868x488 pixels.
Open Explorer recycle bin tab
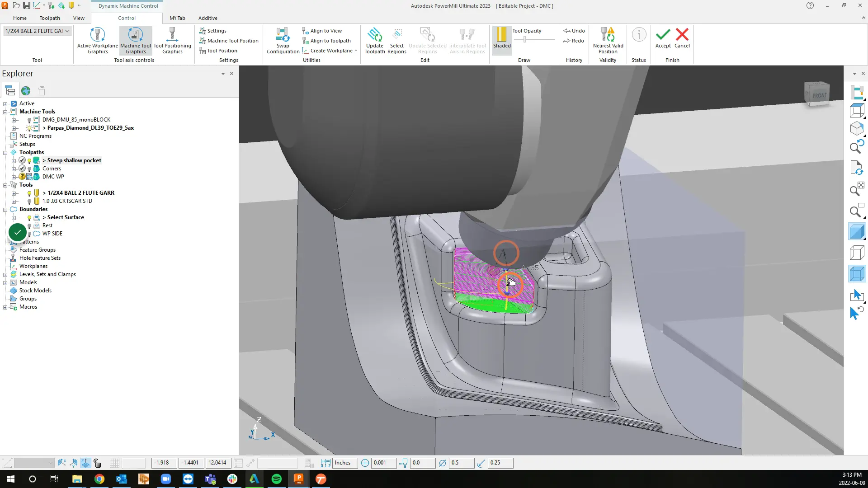(42, 91)
